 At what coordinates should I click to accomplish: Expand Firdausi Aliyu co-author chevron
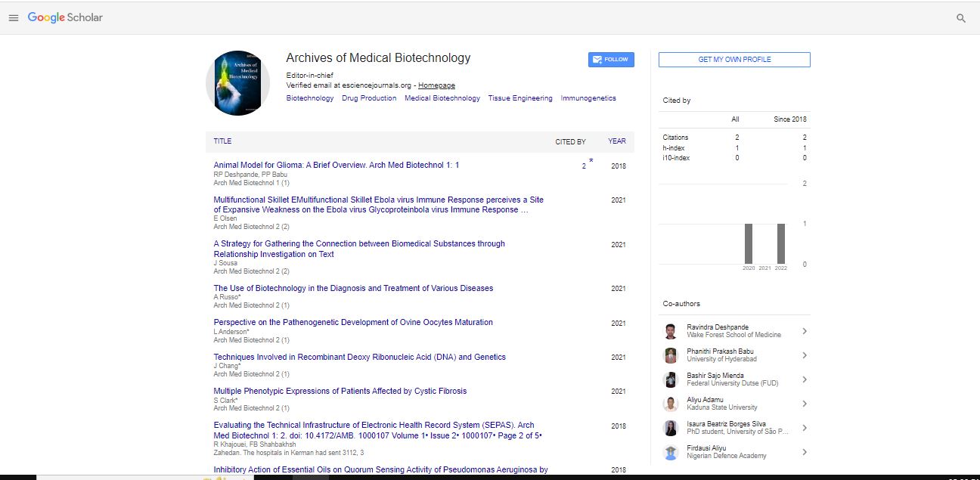pos(805,452)
